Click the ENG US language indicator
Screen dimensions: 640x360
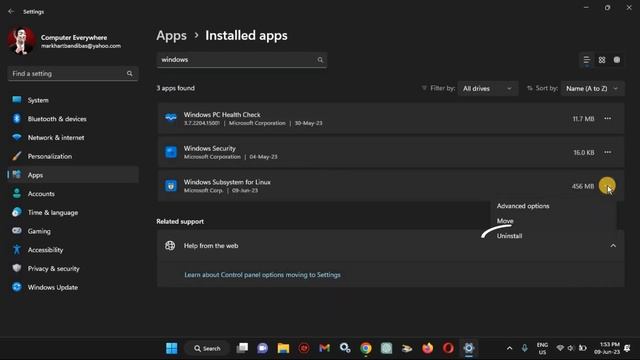point(542,348)
